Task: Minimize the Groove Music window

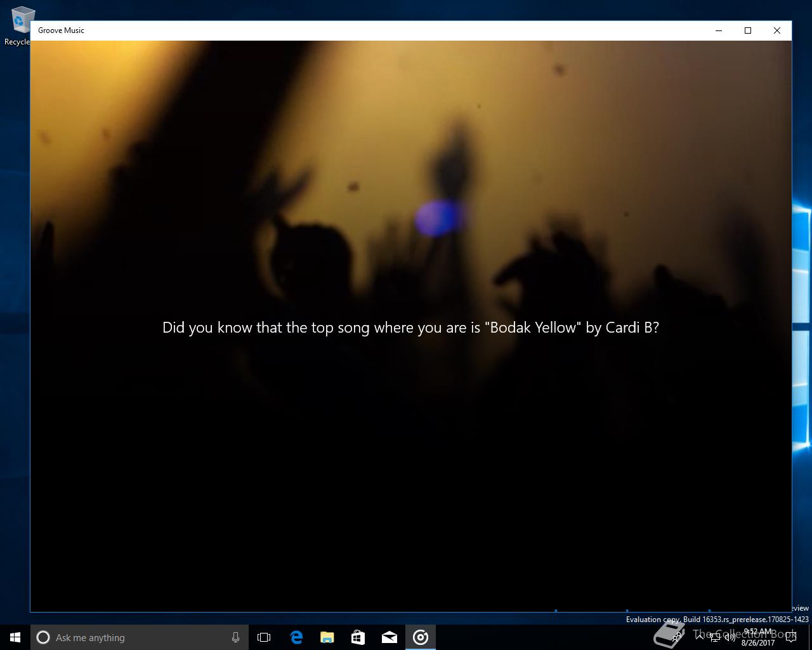Action: point(719,30)
